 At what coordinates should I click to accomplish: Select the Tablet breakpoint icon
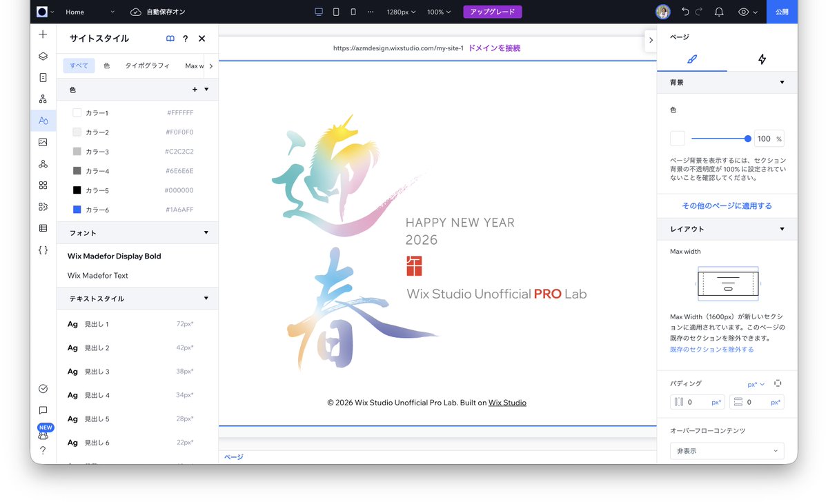(336, 12)
